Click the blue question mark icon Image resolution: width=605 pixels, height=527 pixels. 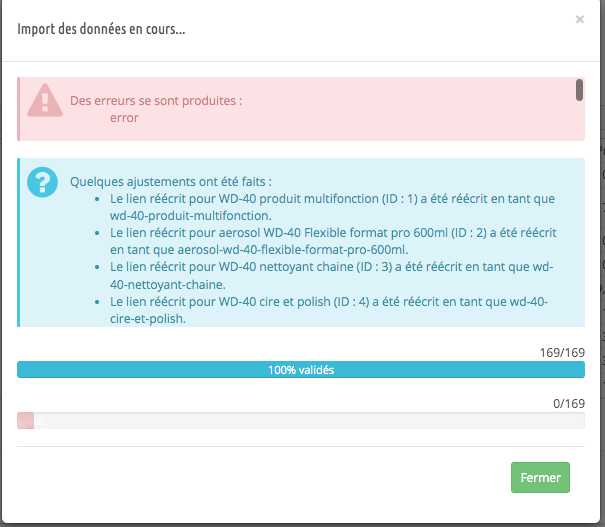tap(43, 181)
